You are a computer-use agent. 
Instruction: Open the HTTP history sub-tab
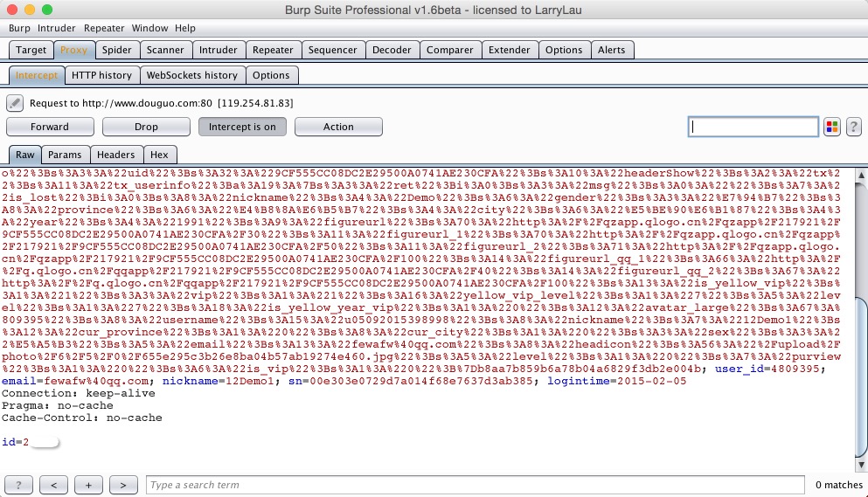point(102,75)
